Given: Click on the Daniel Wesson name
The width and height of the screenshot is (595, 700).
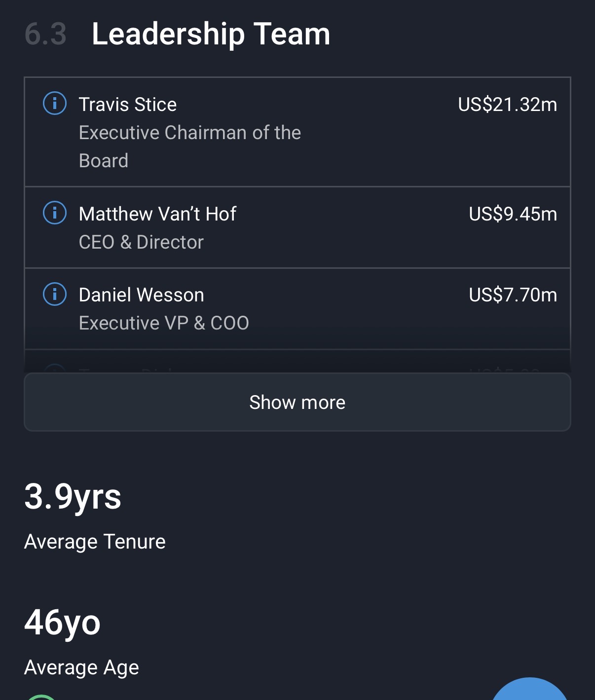Looking at the screenshot, I should pos(141,295).
